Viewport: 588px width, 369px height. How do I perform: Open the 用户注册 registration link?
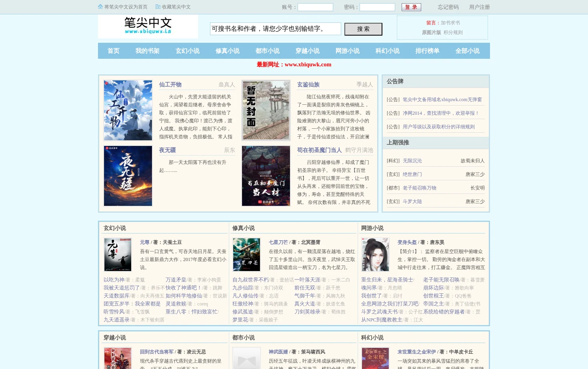point(479,7)
